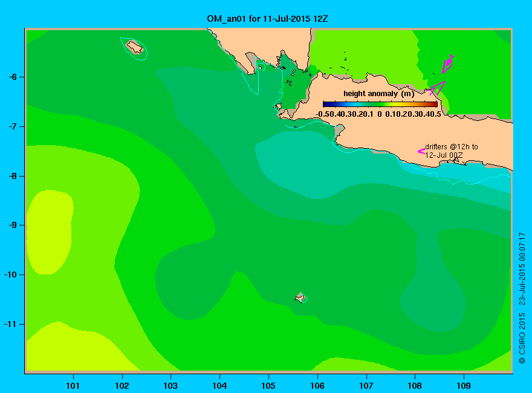Click the small island near 105.6E, 10.5S
532x393 pixels.
point(300,297)
